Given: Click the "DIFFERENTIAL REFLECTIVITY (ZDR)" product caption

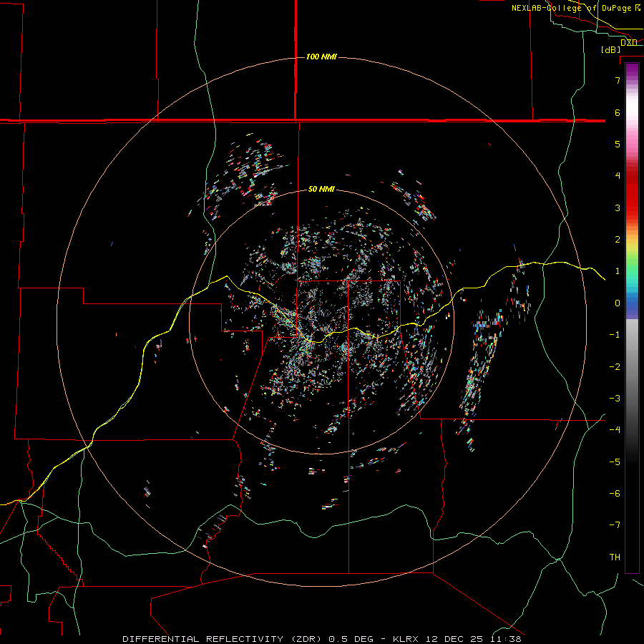Looking at the screenshot, I should pos(223,639).
